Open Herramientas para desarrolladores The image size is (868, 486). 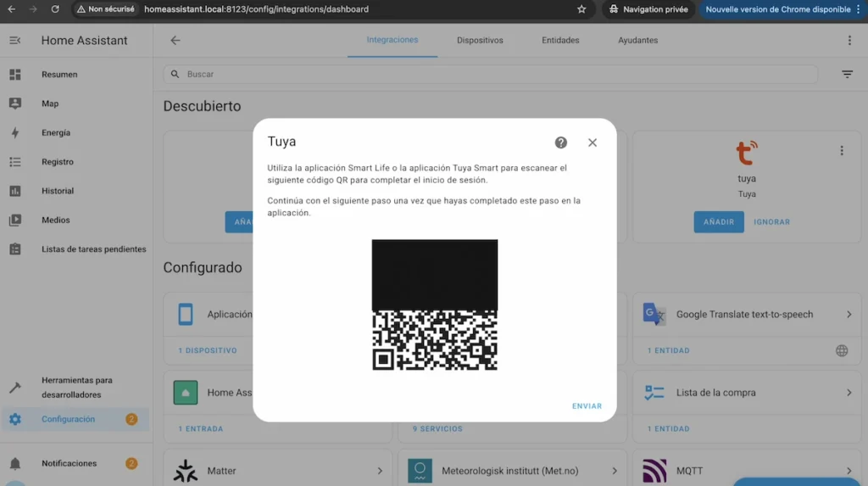coord(75,388)
